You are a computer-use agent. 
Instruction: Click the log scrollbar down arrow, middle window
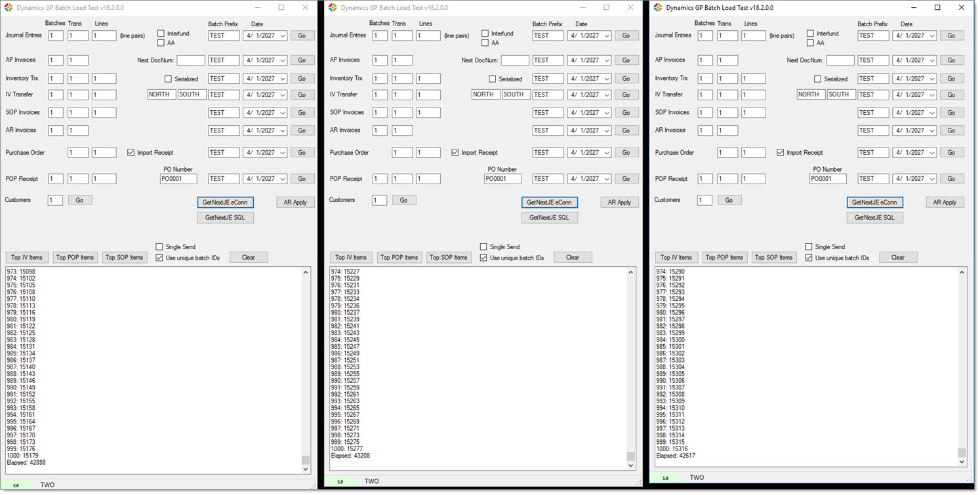[631, 465]
